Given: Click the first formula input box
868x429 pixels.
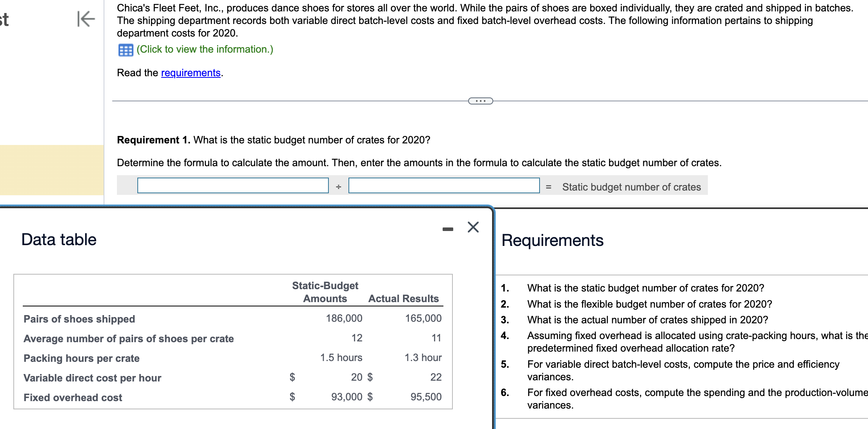Looking at the screenshot, I should point(233,185).
